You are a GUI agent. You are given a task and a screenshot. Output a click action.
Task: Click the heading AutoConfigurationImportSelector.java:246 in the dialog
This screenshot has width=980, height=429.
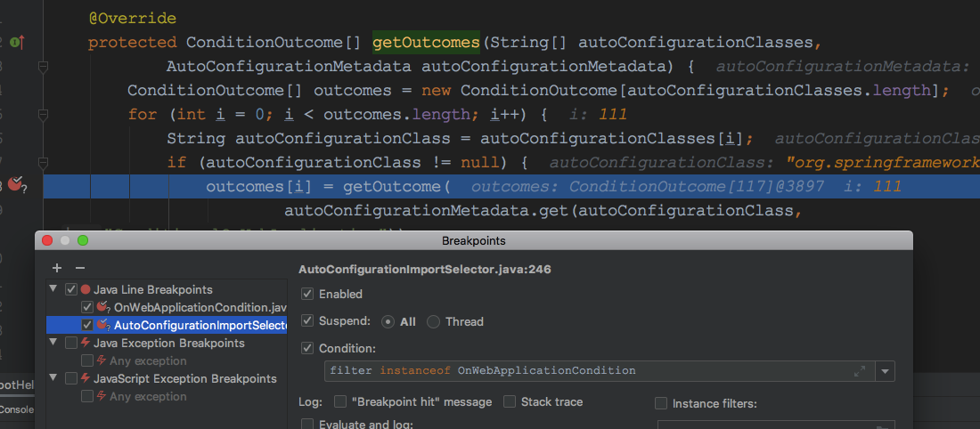[x=425, y=270]
